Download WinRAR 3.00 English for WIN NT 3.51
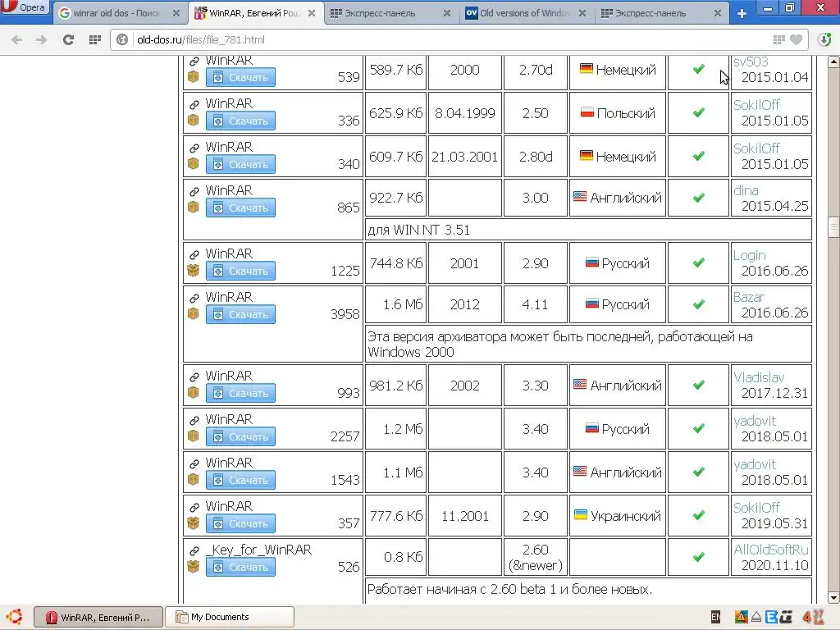This screenshot has height=630, width=840. [240, 208]
